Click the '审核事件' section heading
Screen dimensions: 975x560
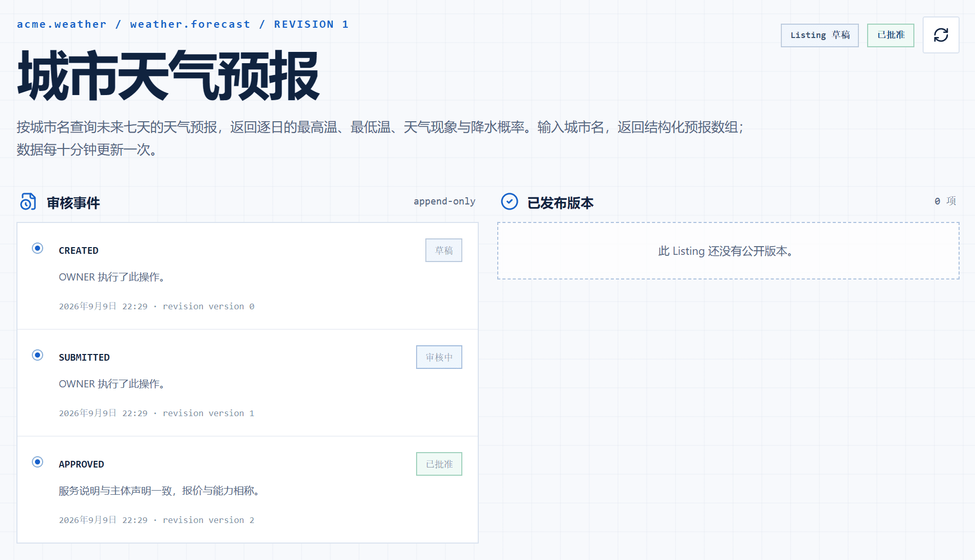[x=73, y=203]
